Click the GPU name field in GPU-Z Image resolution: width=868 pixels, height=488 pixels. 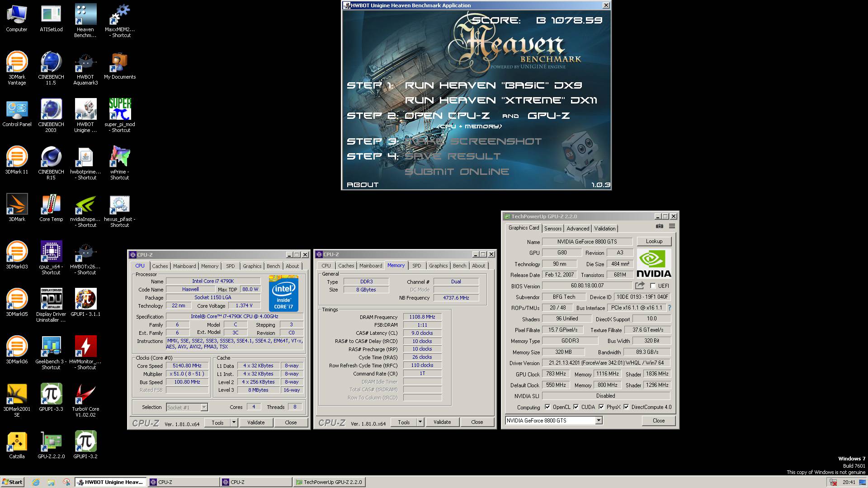pyautogui.click(x=587, y=242)
